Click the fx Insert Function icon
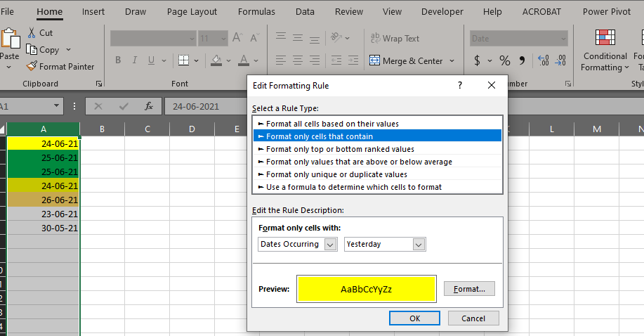The image size is (644, 336). 149,107
